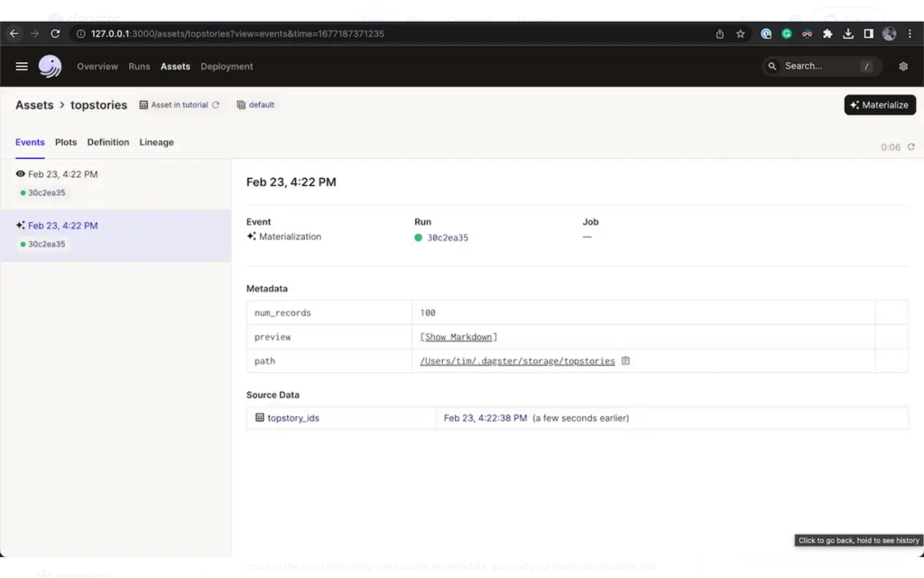Open run 30c2ea35 tag under the observation event
Screen dimensions: 924x578
[42, 192]
